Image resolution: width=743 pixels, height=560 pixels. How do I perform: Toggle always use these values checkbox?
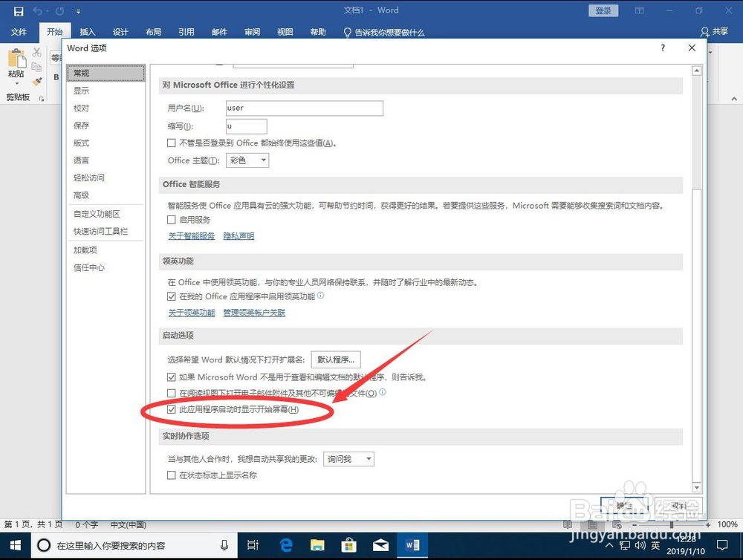pyautogui.click(x=172, y=143)
